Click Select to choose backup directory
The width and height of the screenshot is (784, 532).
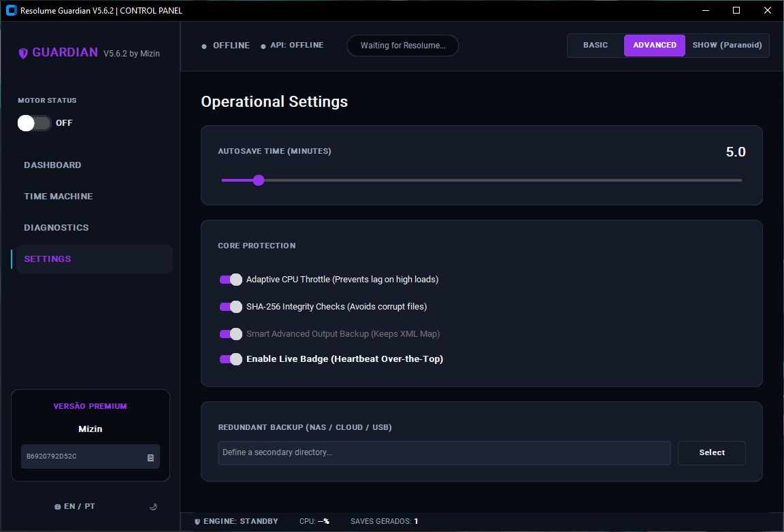pyautogui.click(x=711, y=452)
